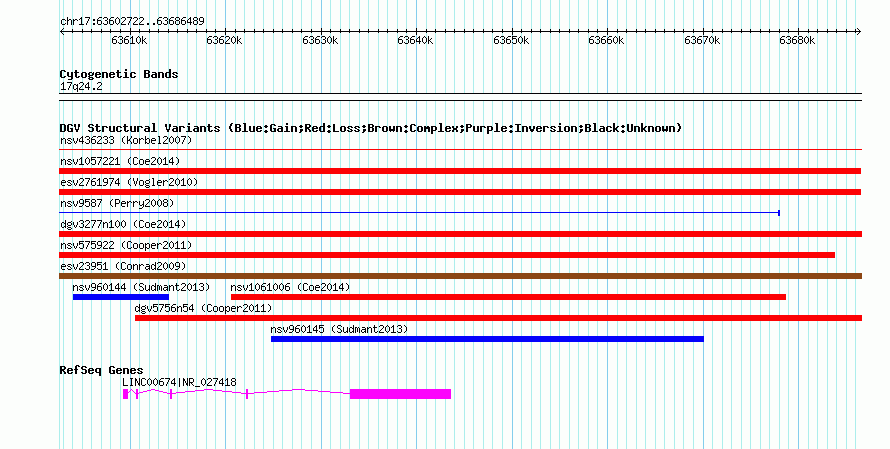Select the large magenta LINC00674 exon block
The width and height of the screenshot is (890, 449).
pos(400,394)
